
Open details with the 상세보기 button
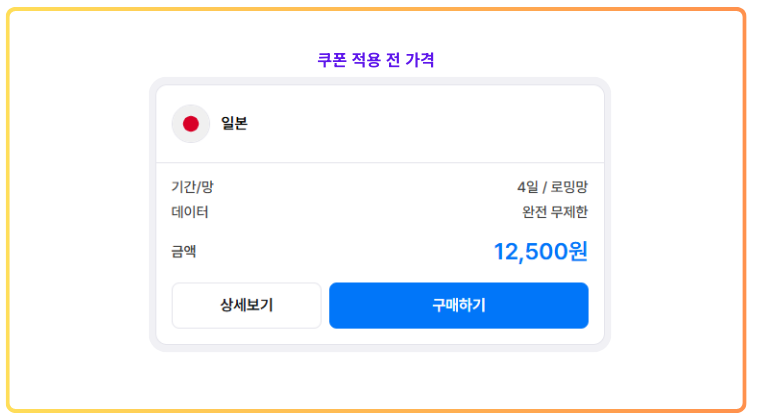246,305
